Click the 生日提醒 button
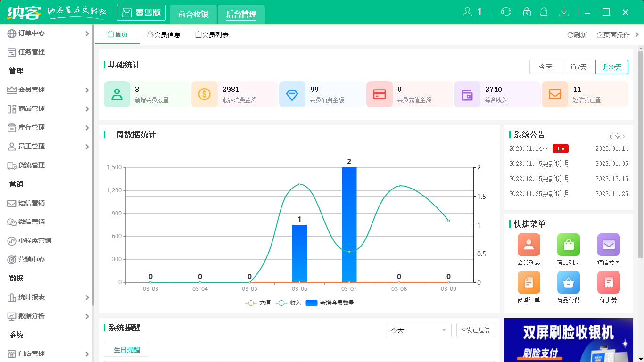The width and height of the screenshot is (644, 362). click(126, 349)
